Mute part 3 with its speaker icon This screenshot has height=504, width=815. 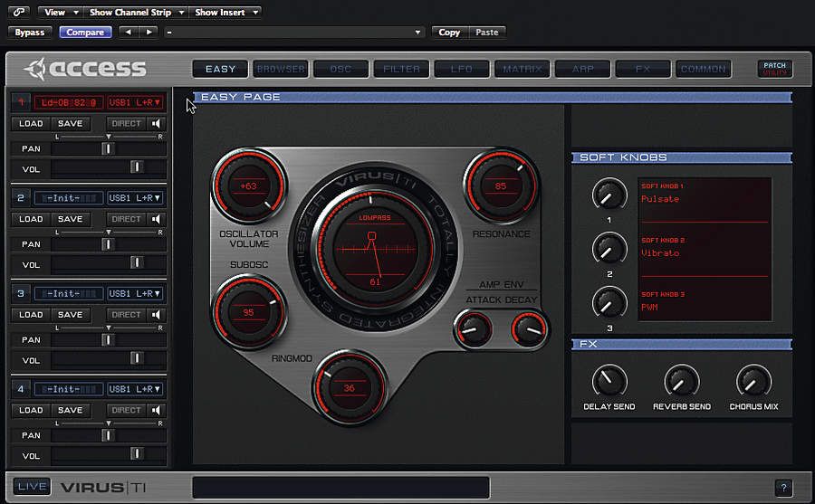tap(156, 315)
